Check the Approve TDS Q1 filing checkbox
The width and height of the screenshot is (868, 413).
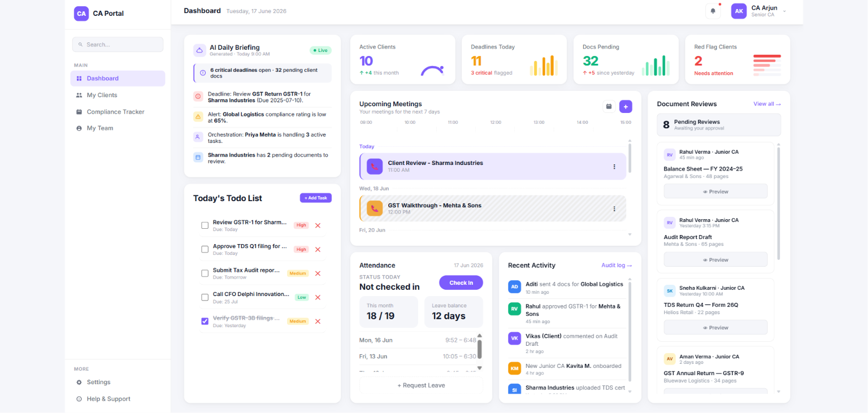(x=205, y=249)
